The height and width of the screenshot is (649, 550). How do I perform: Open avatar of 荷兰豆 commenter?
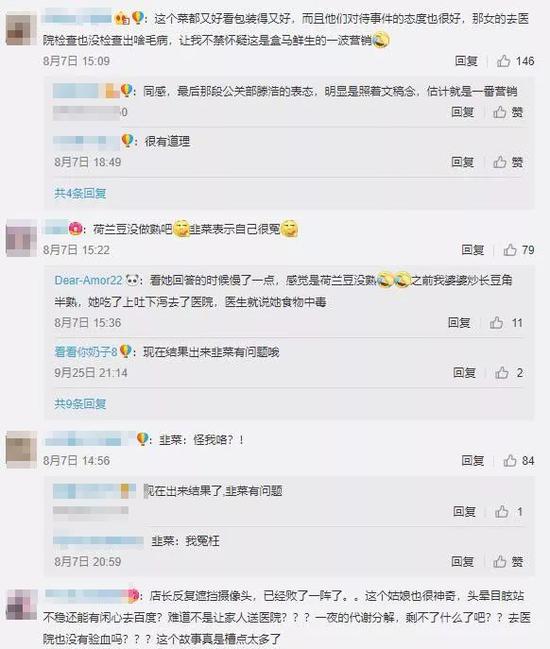(21, 238)
